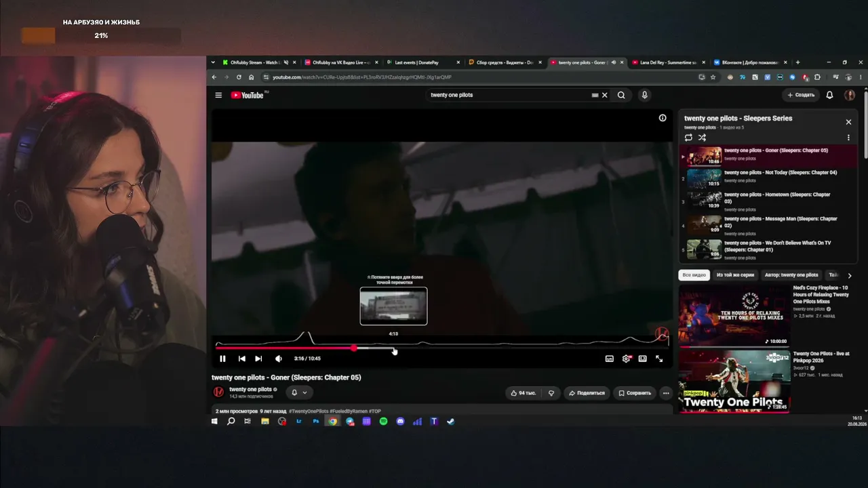
Task: Mute the video player volume
Action: (x=278, y=359)
